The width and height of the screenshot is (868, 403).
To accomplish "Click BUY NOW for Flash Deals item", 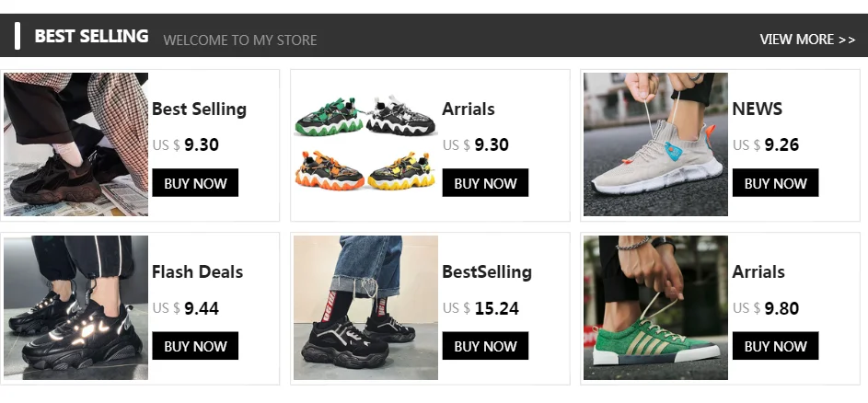I will coord(195,345).
